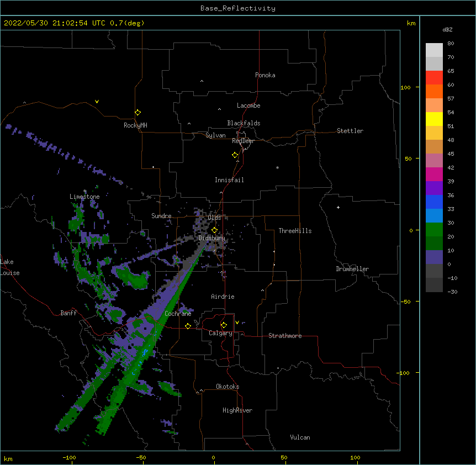Click the Banff label
The height and width of the screenshot is (465, 476).
(x=68, y=313)
